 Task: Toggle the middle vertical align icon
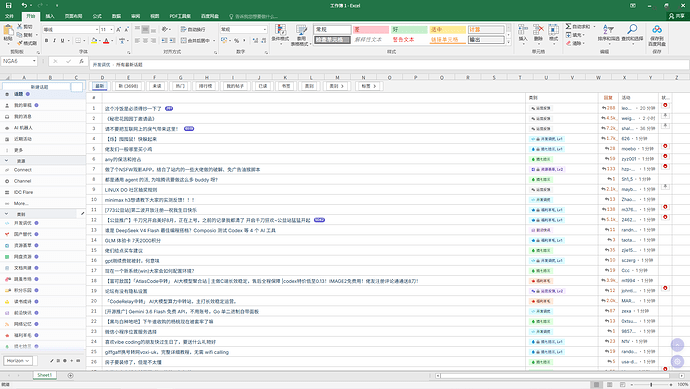[x=145, y=29]
